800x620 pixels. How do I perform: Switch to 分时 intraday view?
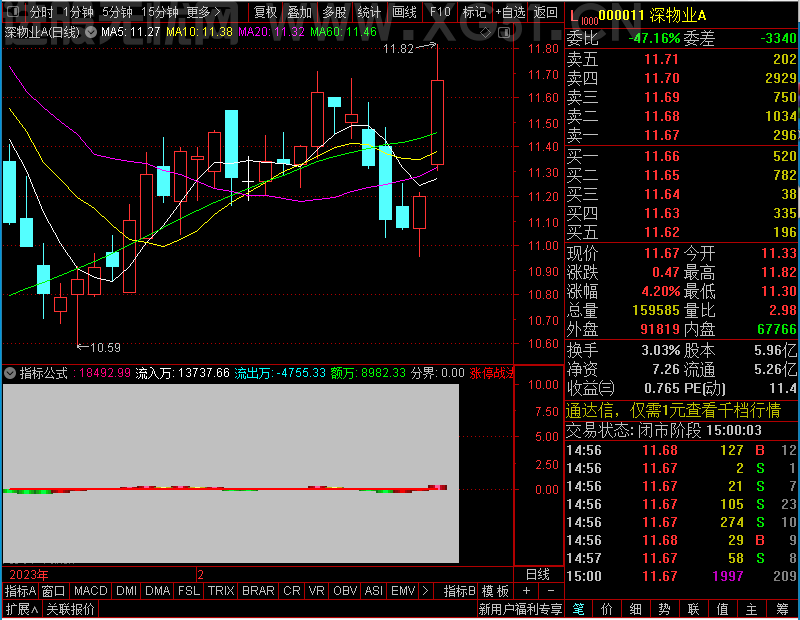42,12
